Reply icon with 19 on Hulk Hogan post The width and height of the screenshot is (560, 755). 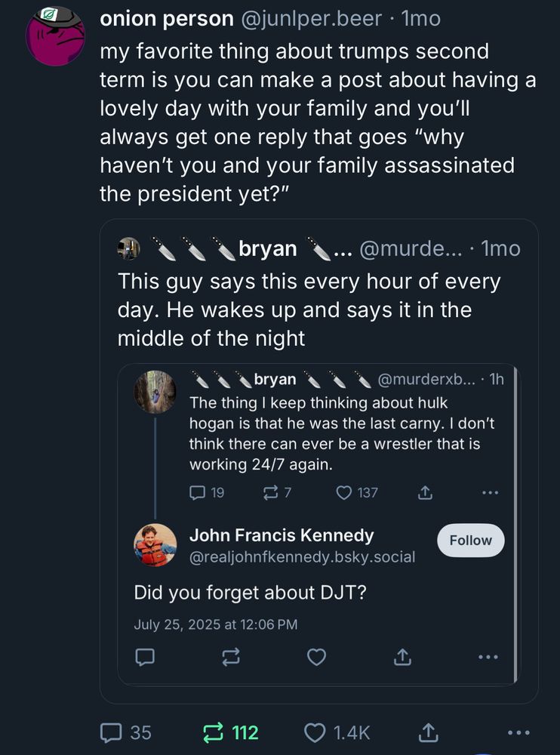point(196,492)
